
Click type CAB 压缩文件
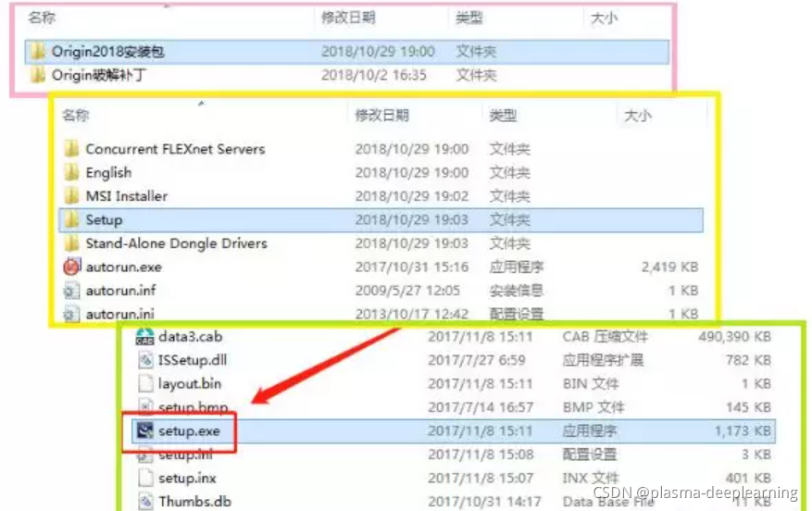coord(605,337)
